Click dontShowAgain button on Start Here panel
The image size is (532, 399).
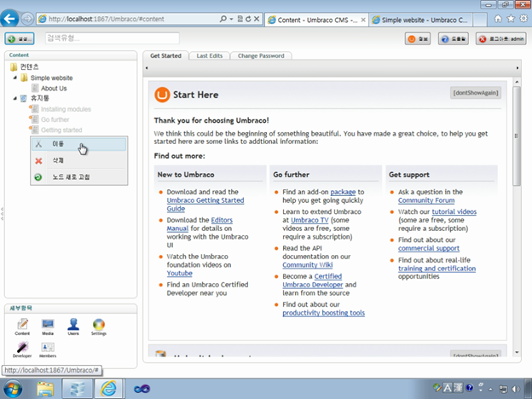(x=476, y=93)
